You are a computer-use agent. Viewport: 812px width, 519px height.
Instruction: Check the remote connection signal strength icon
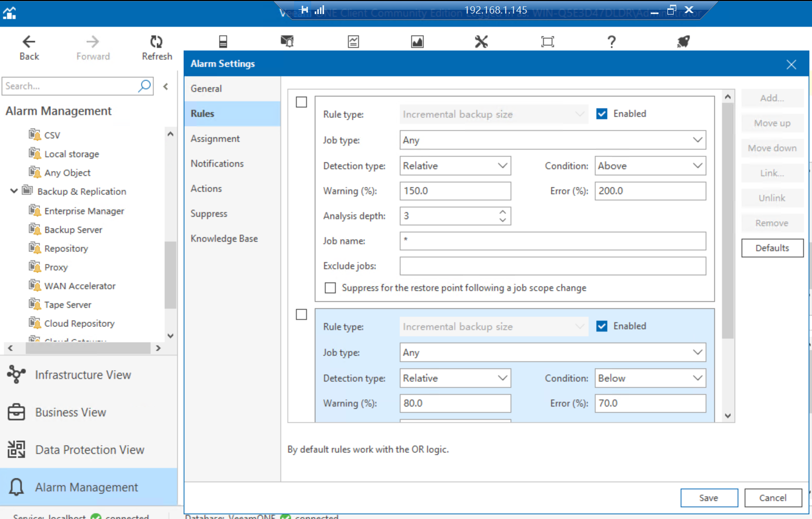click(319, 10)
